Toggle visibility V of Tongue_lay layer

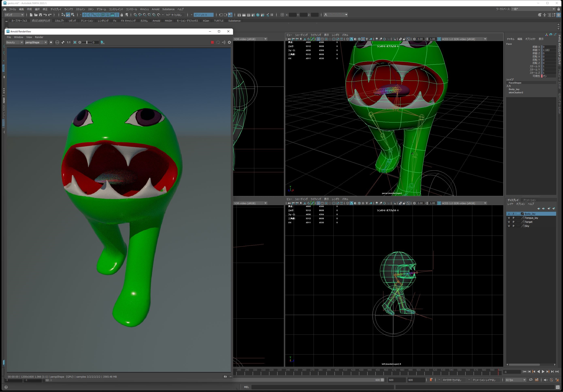[x=509, y=218]
